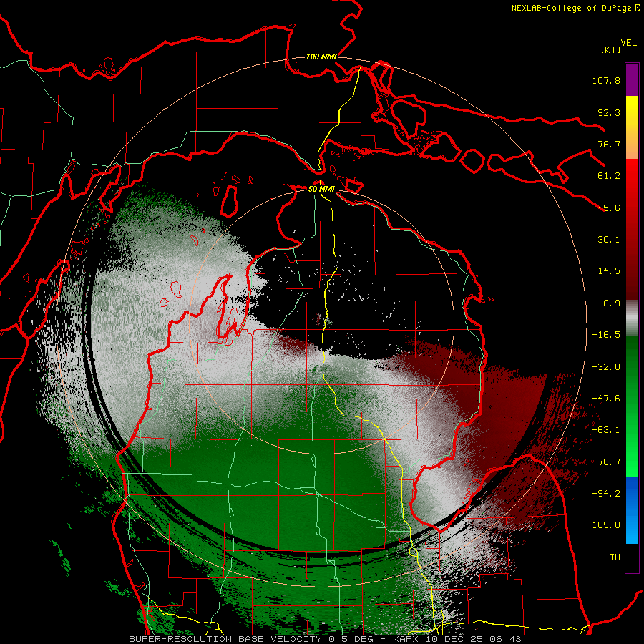
Task: Select the 76.7 velocity scale value
Action: pyautogui.click(x=609, y=144)
